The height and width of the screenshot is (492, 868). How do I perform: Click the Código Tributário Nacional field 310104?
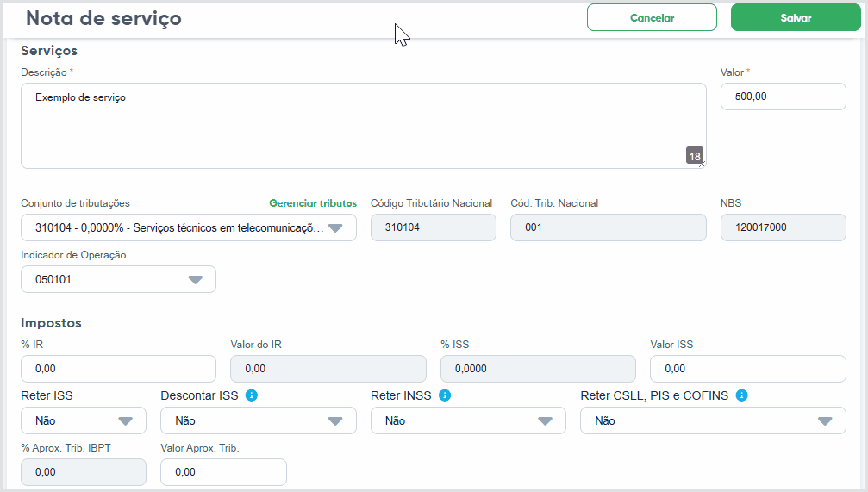[434, 227]
